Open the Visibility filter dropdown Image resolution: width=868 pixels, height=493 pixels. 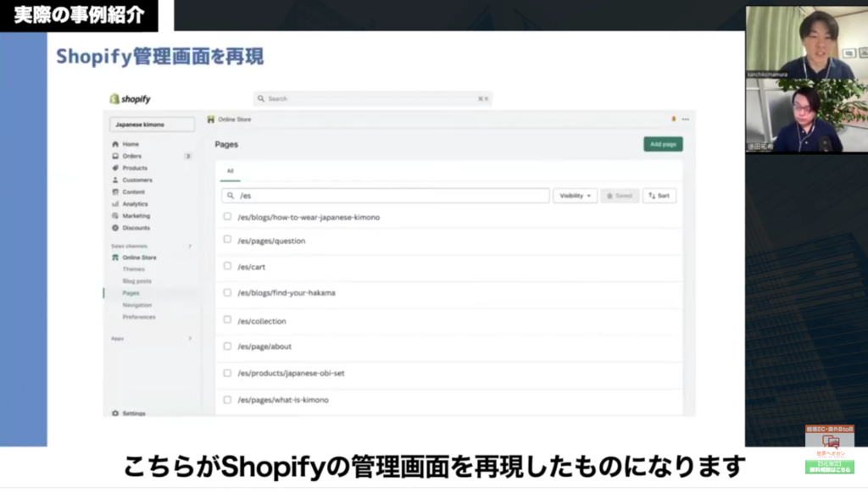click(x=576, y=196)
